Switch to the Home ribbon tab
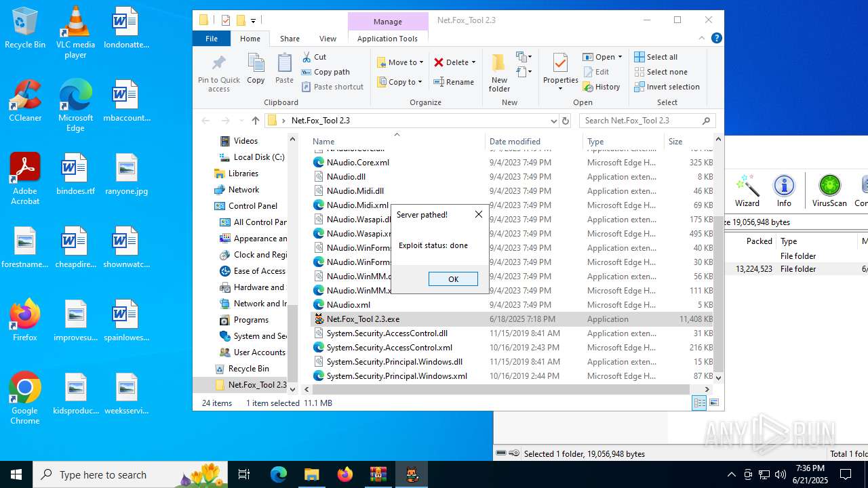This screenshot has height=488, width=868. tap(250, 39)
